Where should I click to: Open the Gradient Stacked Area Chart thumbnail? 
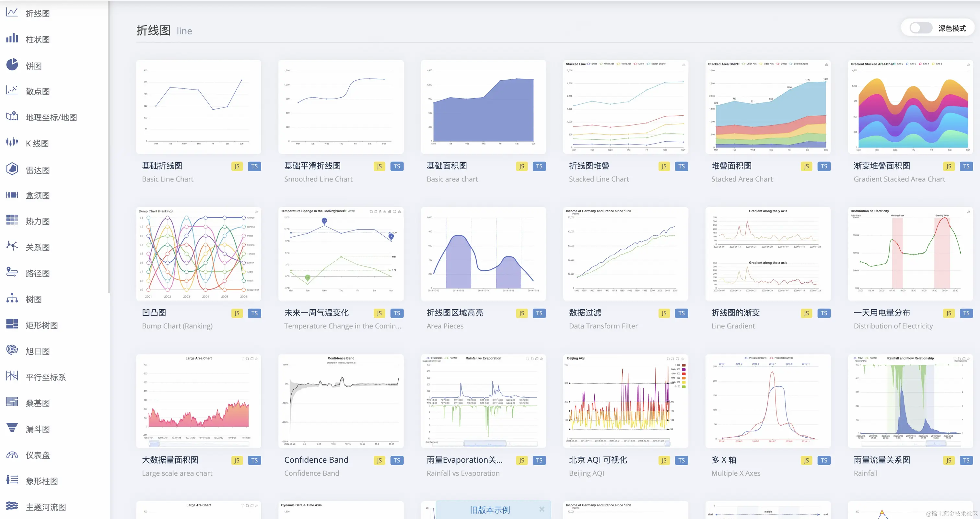[910, 107]
